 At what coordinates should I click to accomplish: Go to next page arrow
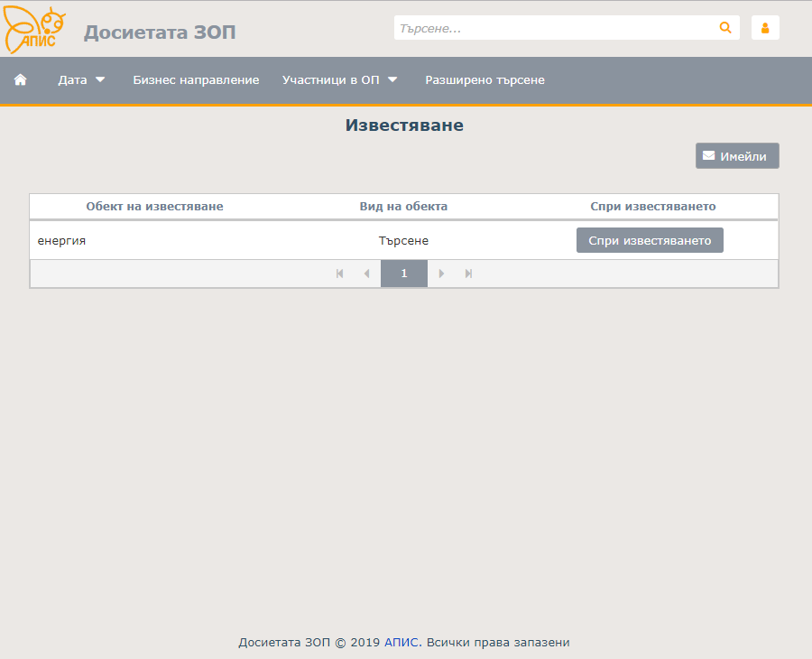[442, 274]
